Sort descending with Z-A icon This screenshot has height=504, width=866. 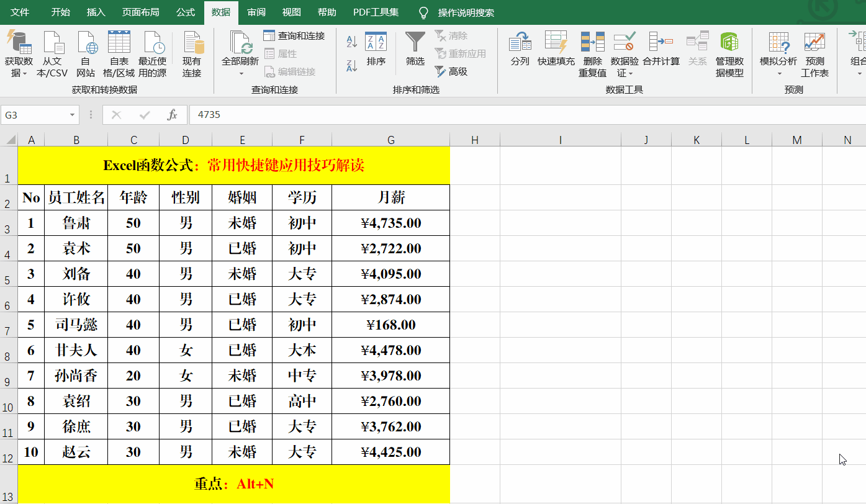352,65
